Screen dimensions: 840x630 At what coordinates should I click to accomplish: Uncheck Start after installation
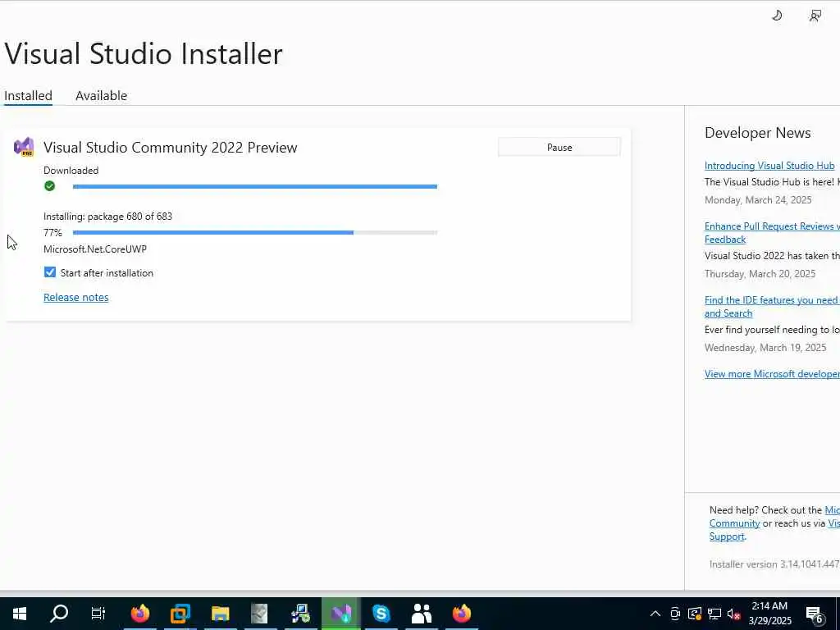[x=50, y=272]
